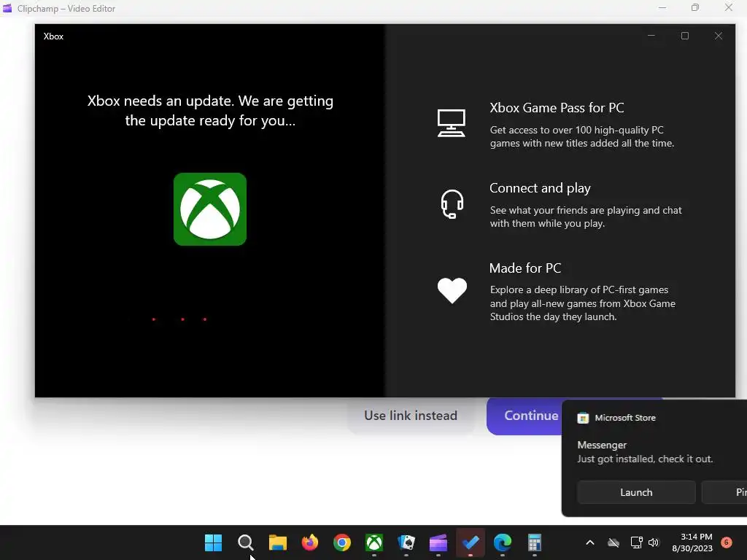
Task: Open the volume speaker tray icon
Action: pos(654,542)
